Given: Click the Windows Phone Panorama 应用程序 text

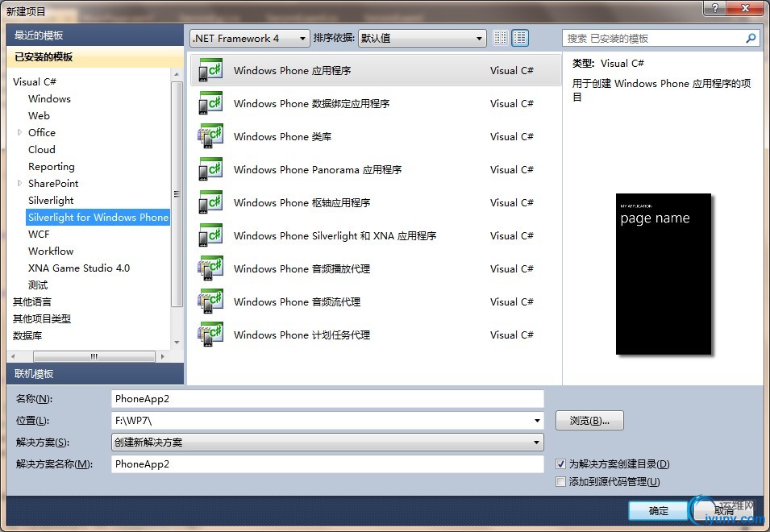Looking at the screenshot, I should tap(318, 170).
